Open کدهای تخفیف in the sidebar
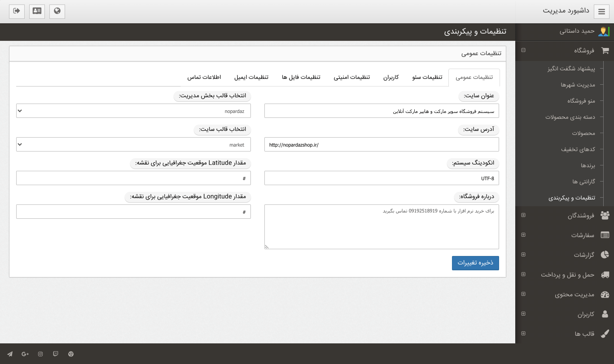The width and height of the screenshot is (614, 364). coord(578,149)
